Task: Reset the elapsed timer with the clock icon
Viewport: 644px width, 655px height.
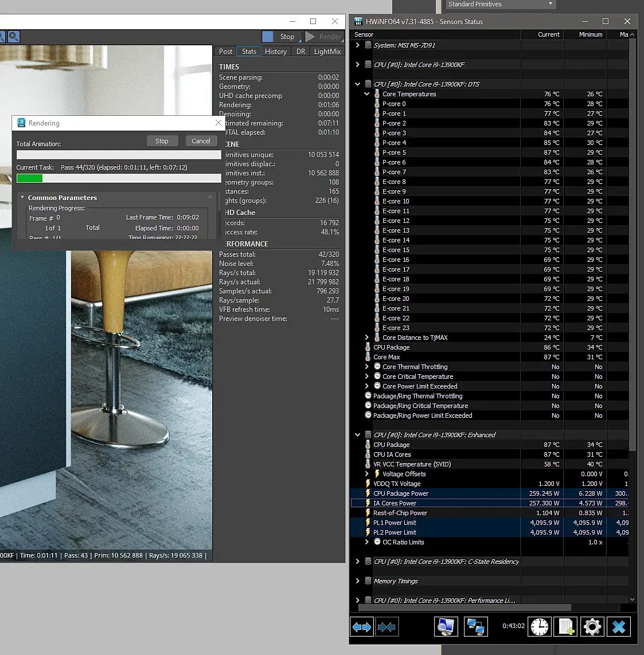Action: 539,627
